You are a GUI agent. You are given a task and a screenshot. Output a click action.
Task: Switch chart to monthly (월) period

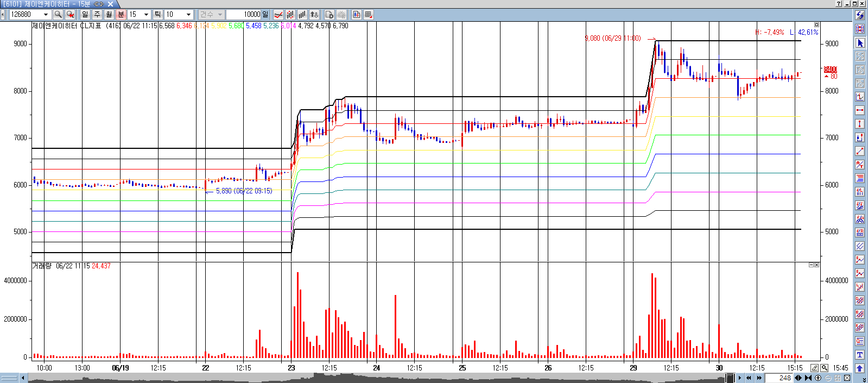pos(109,15)
